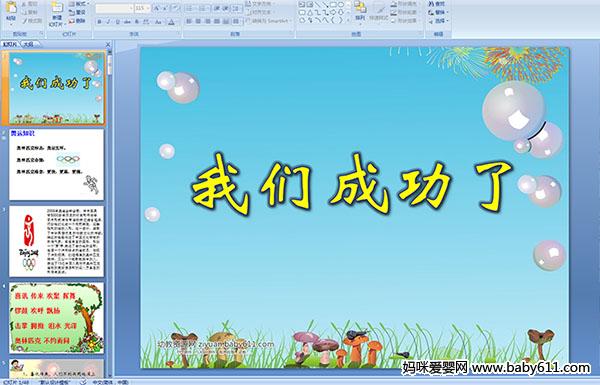Click the Reset slide button
Image resolution: width=600 pixels, height=385 pixels.
[78, 13]
